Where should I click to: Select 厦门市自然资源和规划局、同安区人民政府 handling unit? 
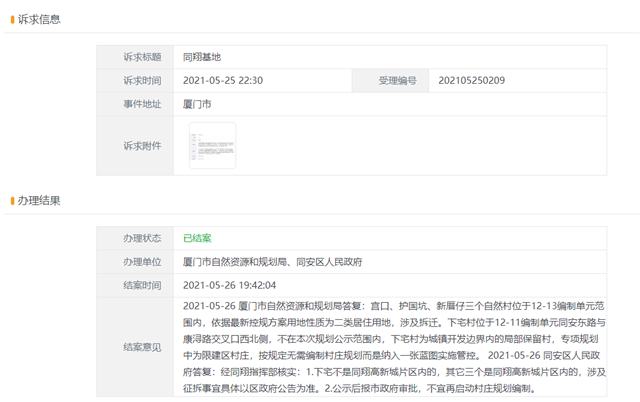[x=272, y=262]
